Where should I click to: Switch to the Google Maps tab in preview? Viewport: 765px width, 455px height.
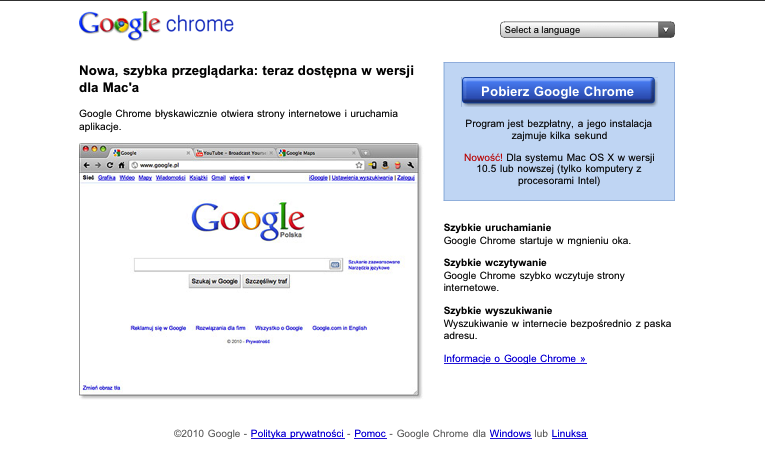click(315, 153)
